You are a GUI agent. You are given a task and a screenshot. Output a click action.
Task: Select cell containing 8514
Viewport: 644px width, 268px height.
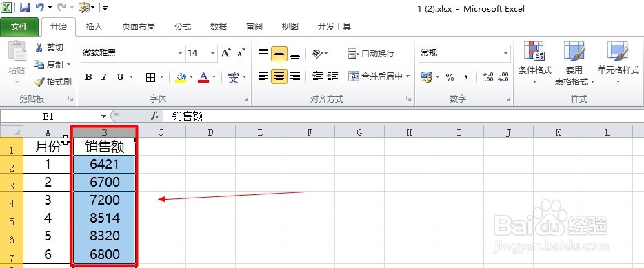104,218
